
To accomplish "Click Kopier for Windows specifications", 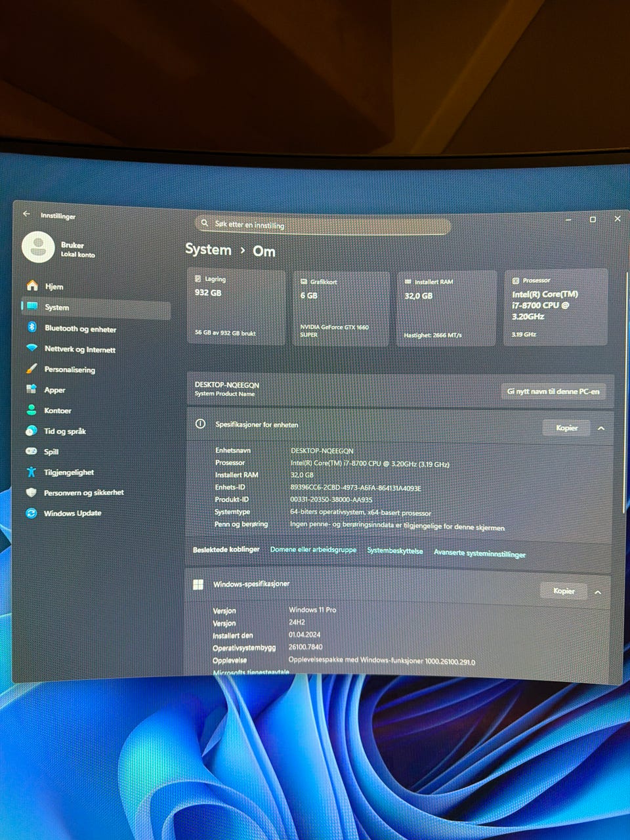I will coord(564,591).
